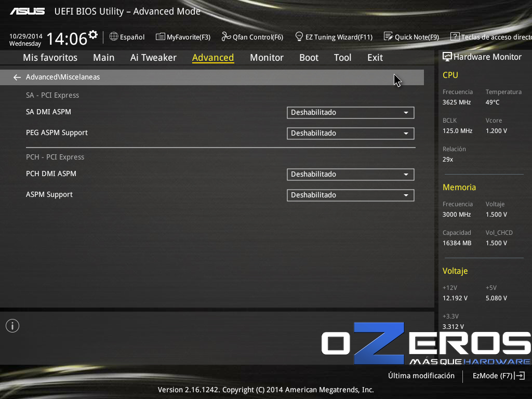Image resolution: width=532 pixels, height=399 pixels.
Task: Click the Version 2.16.1242 copyright text
Action: coord(265,390)
